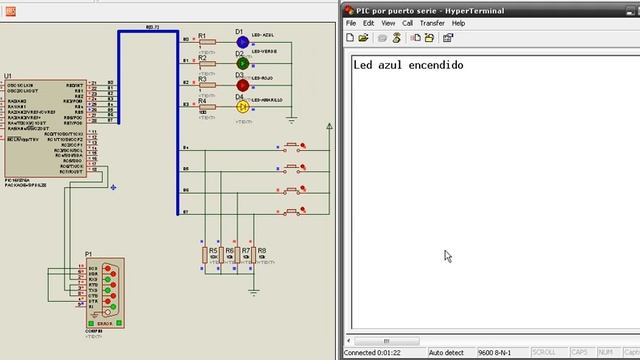Click the 'Auto detect' status bar entry

[x=446, y=353]
